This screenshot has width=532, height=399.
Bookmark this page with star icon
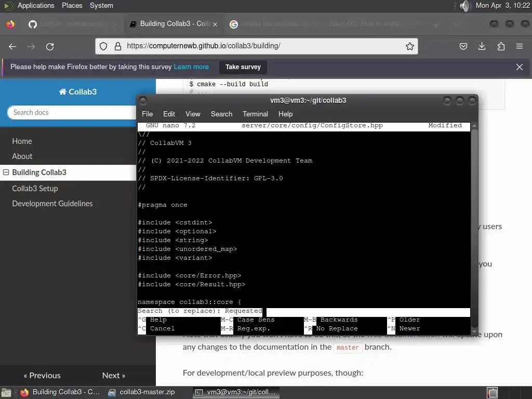point(410,46)
